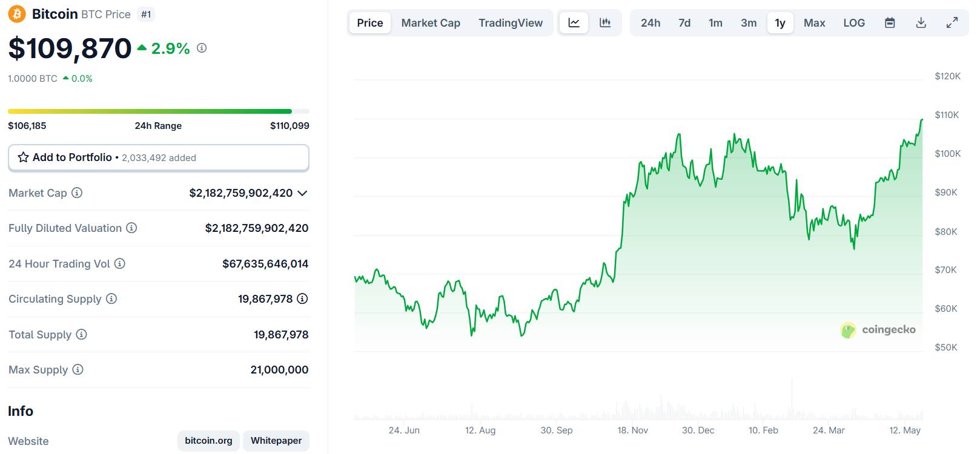The width and height of the screenshot is (980, 454).
Task: Select the 7d time range
Action: [x=684, y=23]
